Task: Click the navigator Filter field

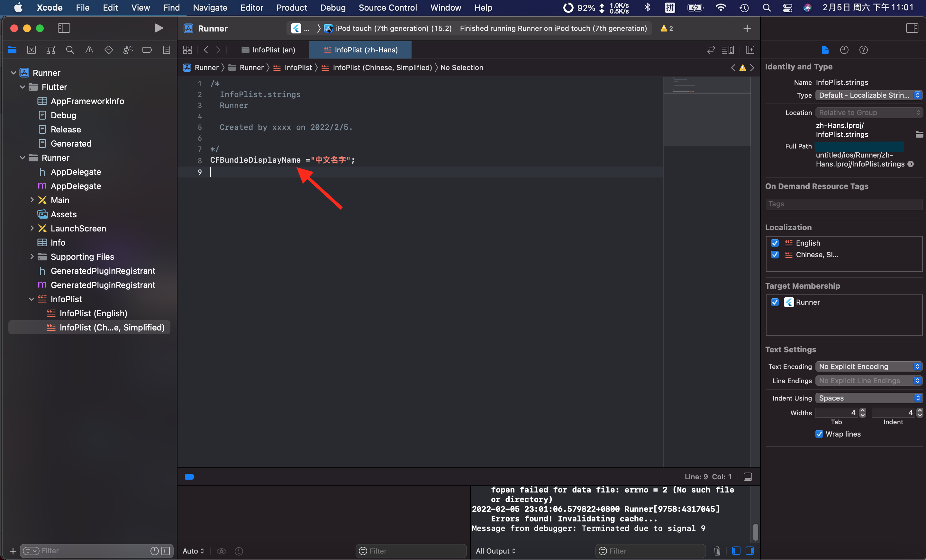Action: coord(96,551)
